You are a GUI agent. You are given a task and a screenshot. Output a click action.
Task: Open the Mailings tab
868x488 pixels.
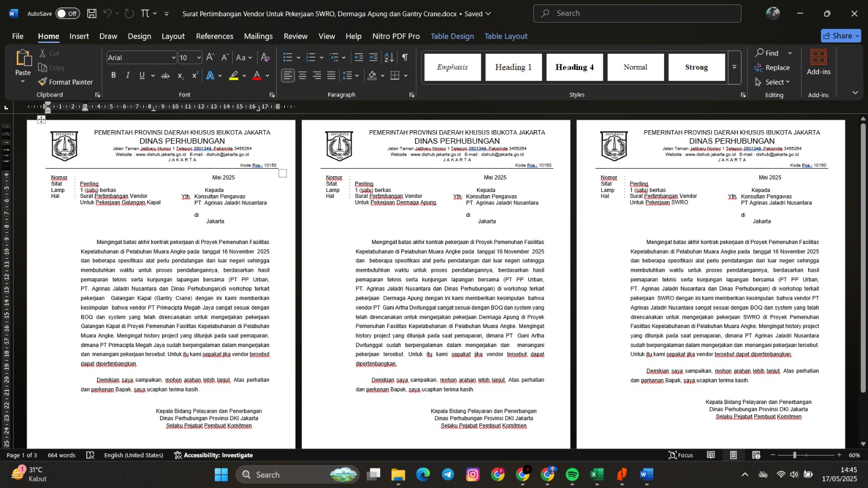coord(258,36)
